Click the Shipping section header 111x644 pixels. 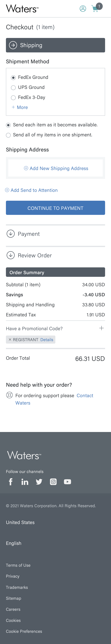point(55,45)
